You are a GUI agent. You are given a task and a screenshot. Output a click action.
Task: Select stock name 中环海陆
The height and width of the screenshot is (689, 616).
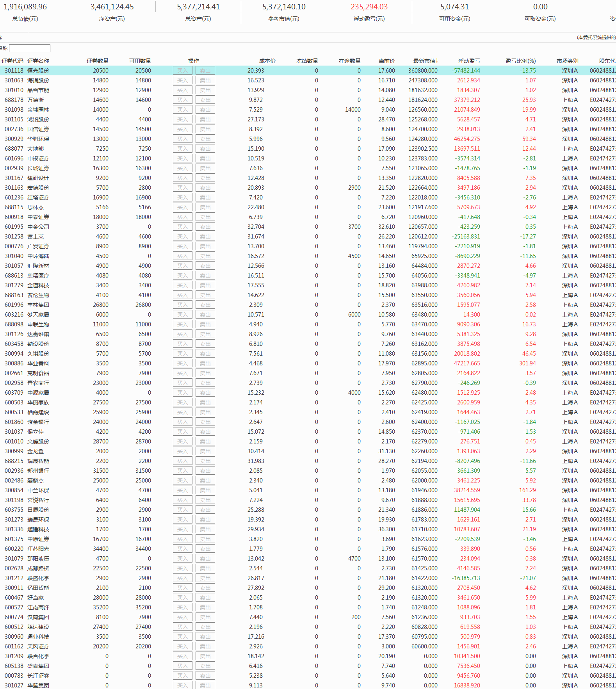pos(38,256)
